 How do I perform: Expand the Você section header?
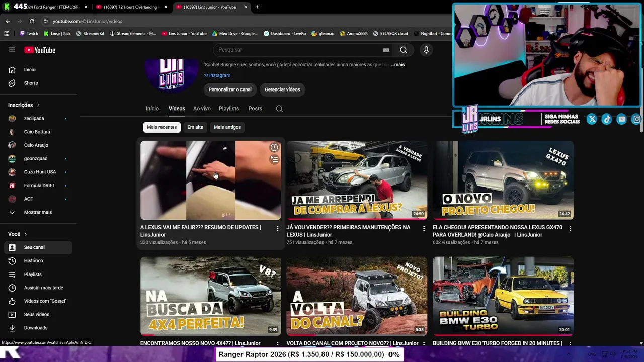18,234
